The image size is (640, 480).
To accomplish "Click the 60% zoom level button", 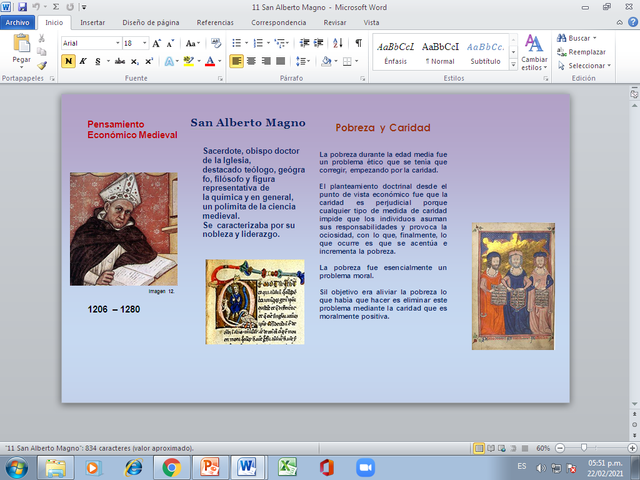I will 543,448.
